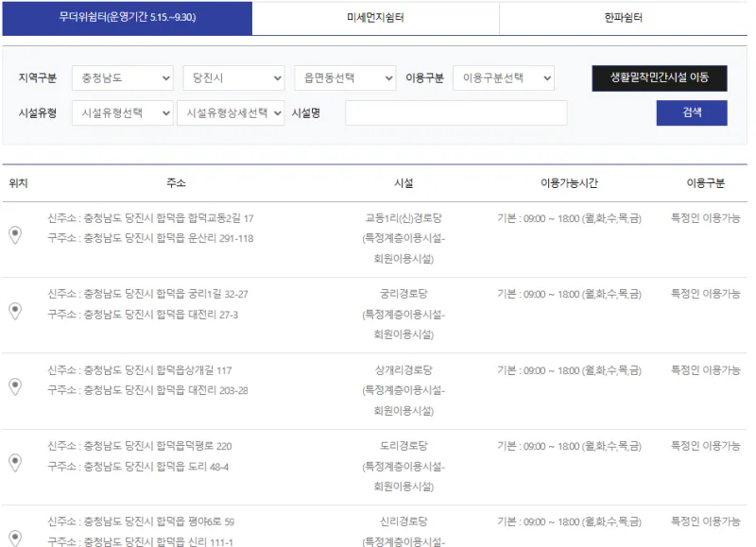The width and height of the screenshot is (756, 547).
Task: Click facility name 신리경로당
Action: tap(404, 521)
